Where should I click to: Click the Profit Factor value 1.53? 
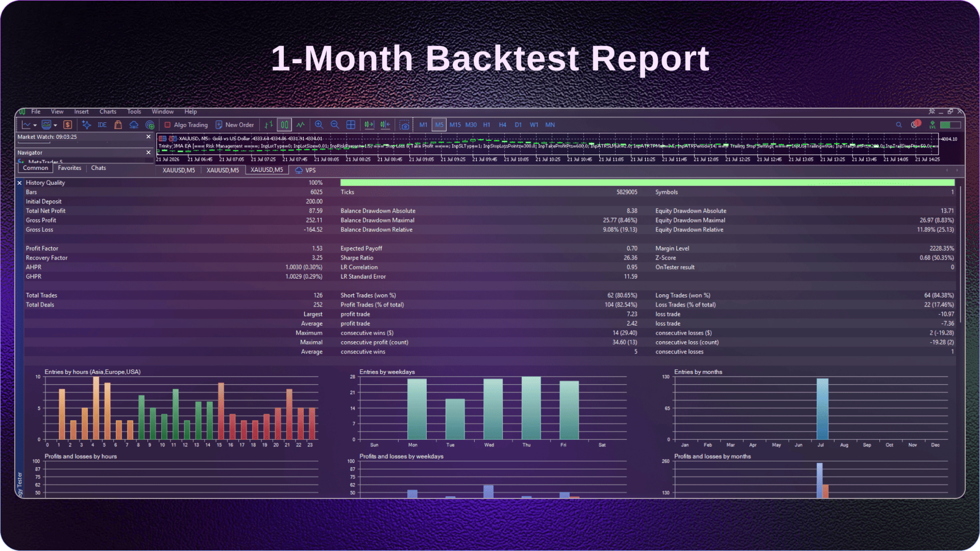tap(317, 248)
